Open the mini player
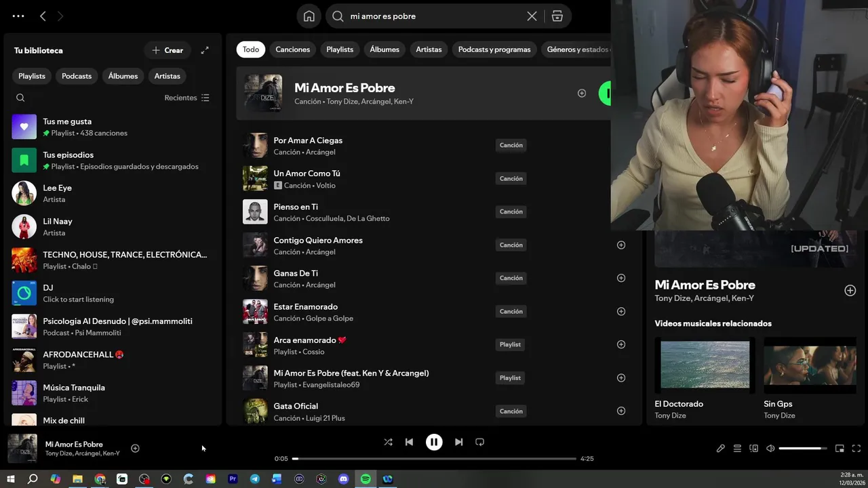The image size is (868, 488). click(840, 448)
